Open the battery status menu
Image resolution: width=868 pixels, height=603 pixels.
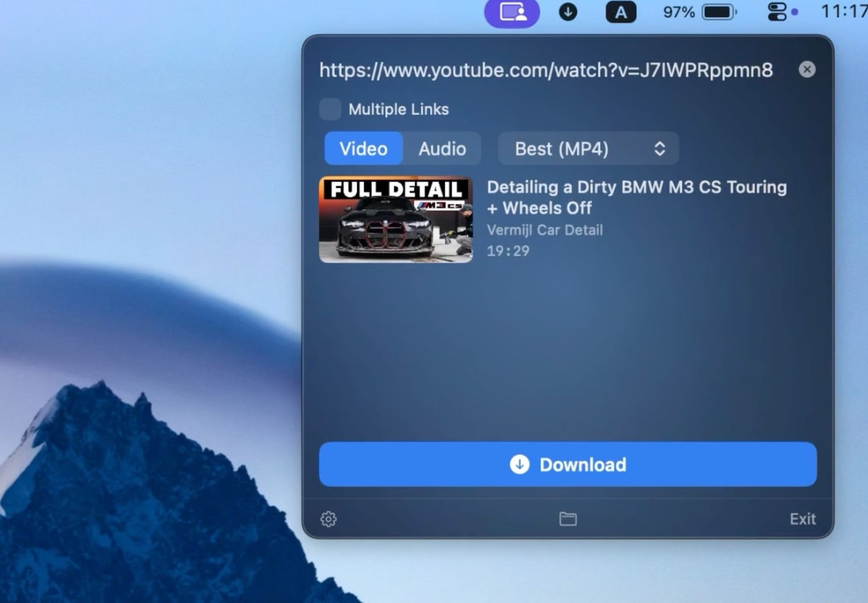point(719,12)
